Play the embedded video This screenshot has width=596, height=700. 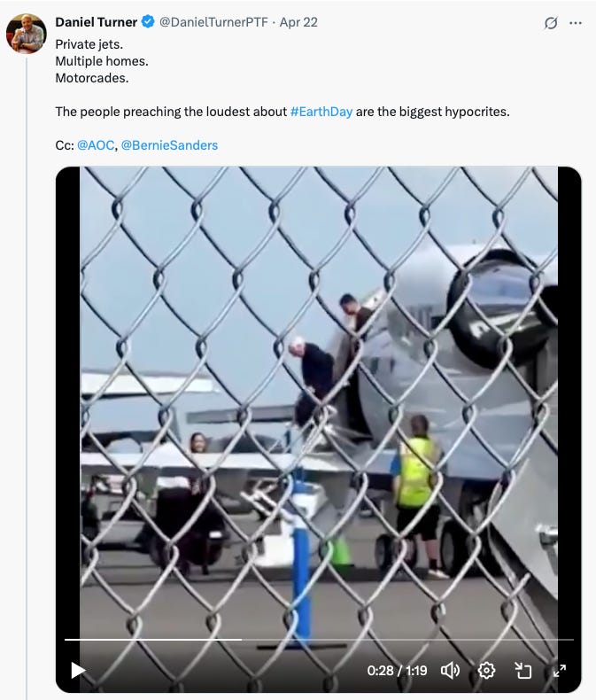78,670
